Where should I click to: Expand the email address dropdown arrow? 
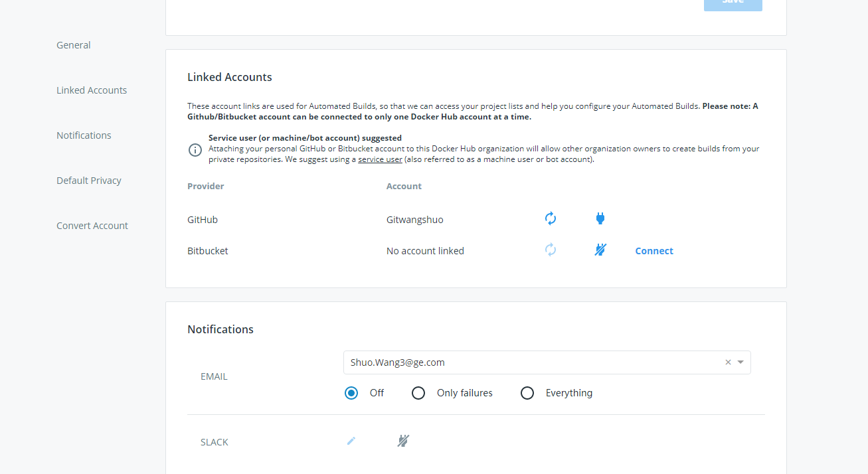pyautogui.click(x=740, y=362)
